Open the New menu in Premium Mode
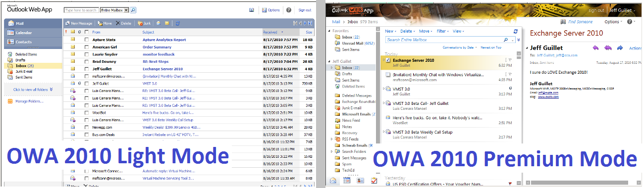Viewport: 644px width, 188px height. [391, 31]
